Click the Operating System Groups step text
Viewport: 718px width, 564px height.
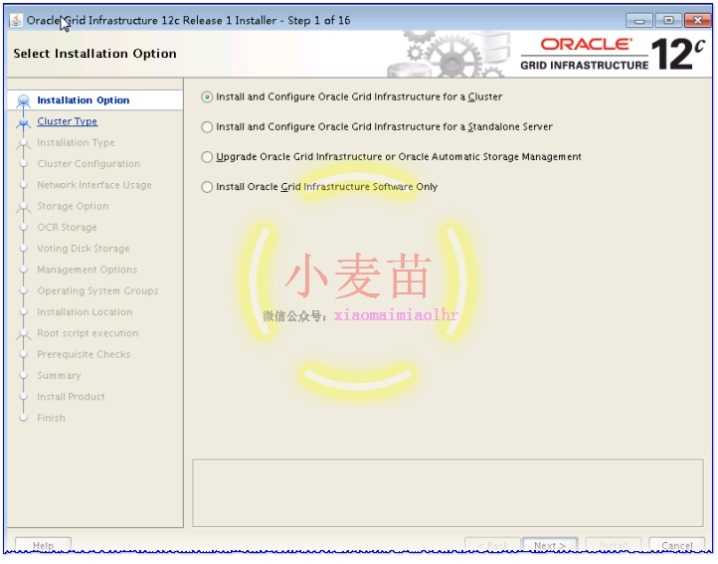point(98,291)
